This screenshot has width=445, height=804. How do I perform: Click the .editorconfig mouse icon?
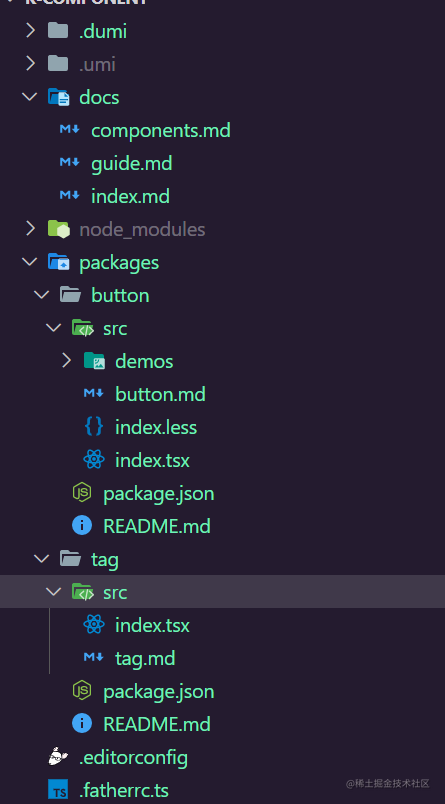coord(58,757)
